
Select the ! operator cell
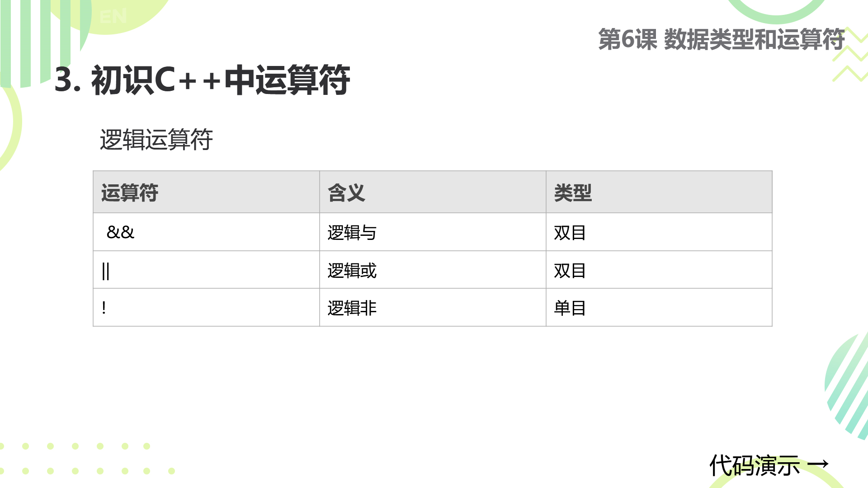(x=206, y=307)
